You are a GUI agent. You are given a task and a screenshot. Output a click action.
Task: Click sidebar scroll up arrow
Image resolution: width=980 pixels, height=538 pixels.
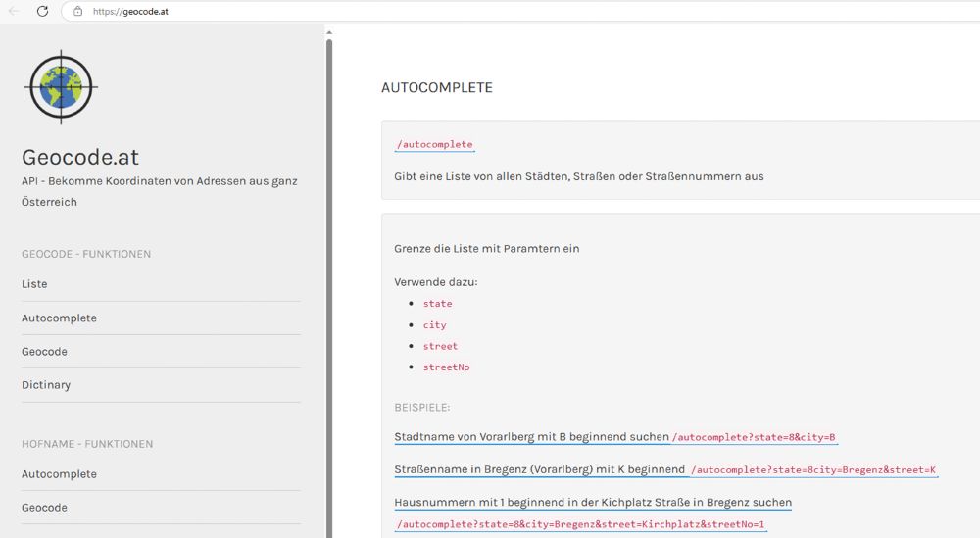(329, 32)
